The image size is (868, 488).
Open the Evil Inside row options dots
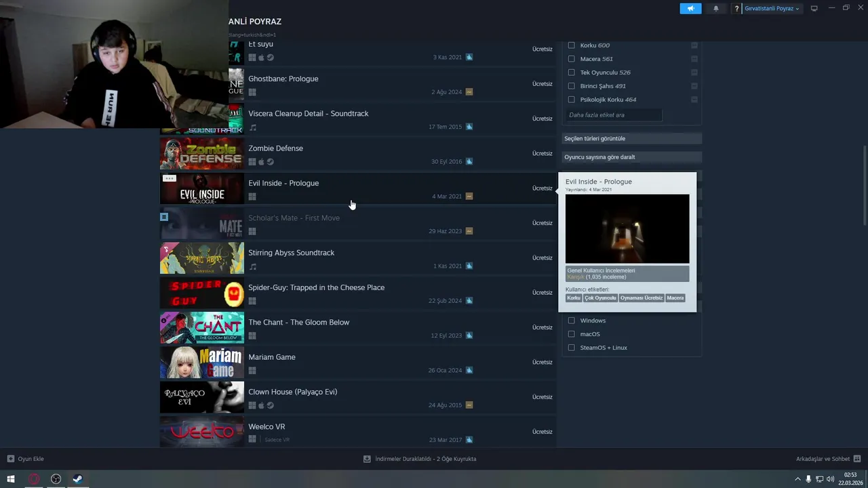pos(169,178)
